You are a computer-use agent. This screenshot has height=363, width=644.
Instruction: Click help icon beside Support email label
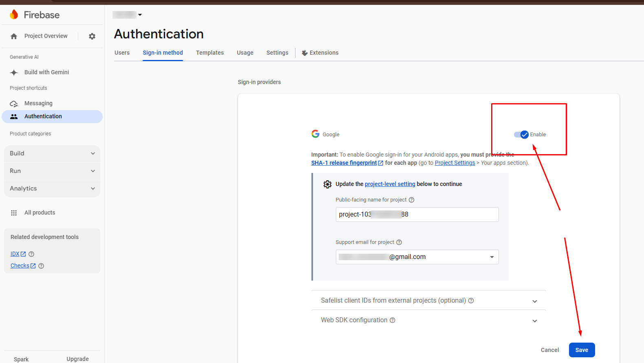click(x=399, y=242)
